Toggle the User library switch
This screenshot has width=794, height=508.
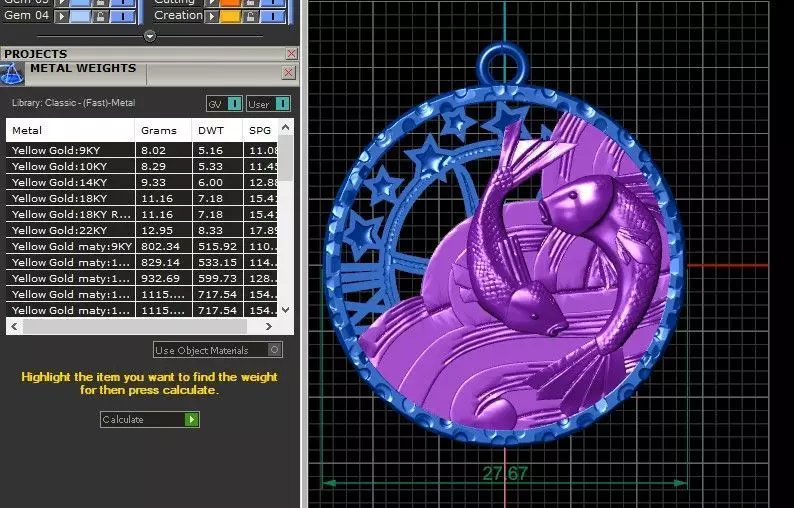(x=268, y=104)
